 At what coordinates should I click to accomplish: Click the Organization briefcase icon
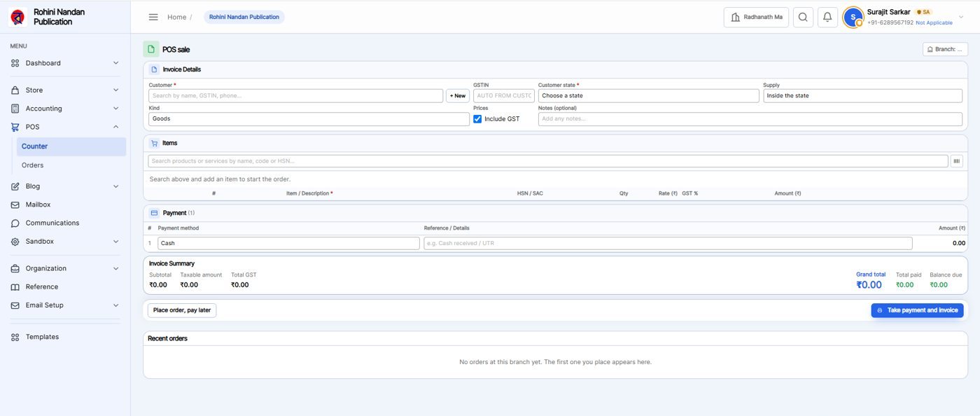pyautogui.click(x=15, y=268)
